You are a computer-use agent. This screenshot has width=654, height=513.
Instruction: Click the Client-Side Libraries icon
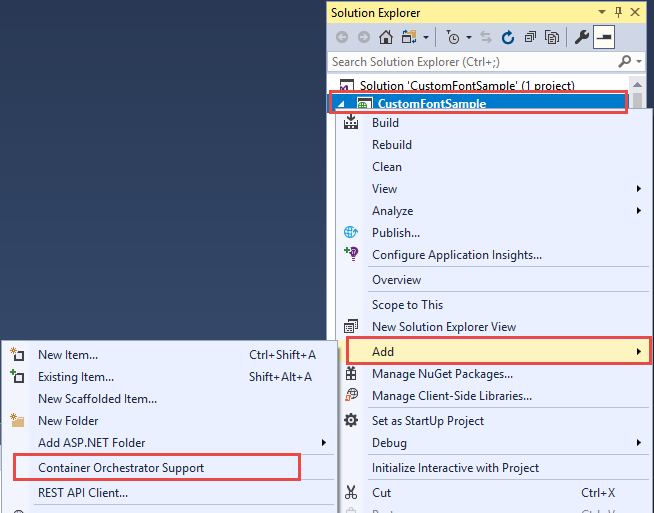[351, 395]
